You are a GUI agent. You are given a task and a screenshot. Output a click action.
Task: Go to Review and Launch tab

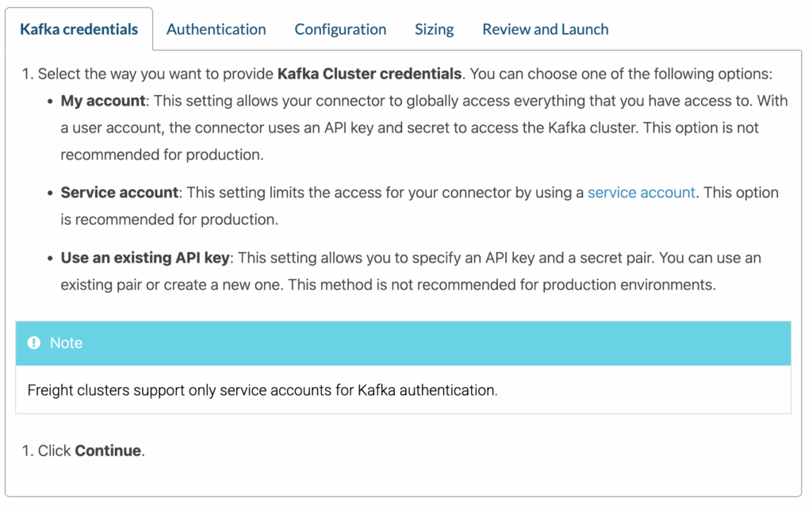tap(546, 29)
